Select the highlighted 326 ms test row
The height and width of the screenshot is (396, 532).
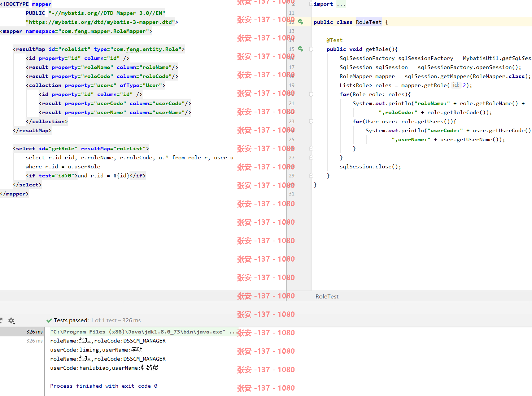(x=22, y=332)
